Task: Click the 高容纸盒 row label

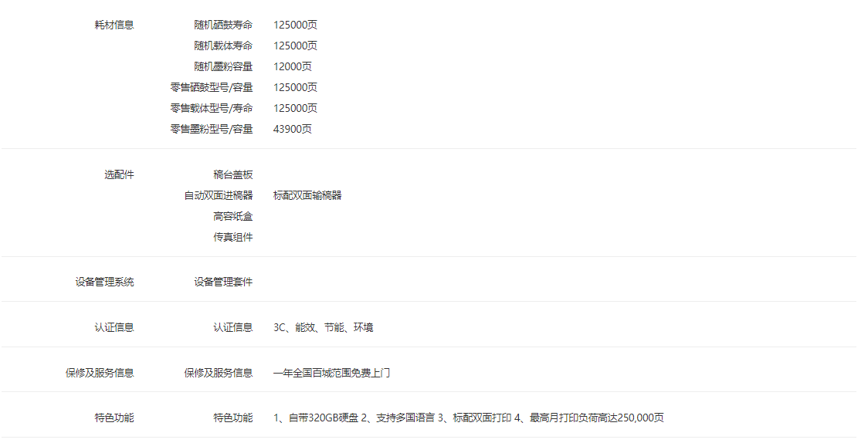Action: 233,216
